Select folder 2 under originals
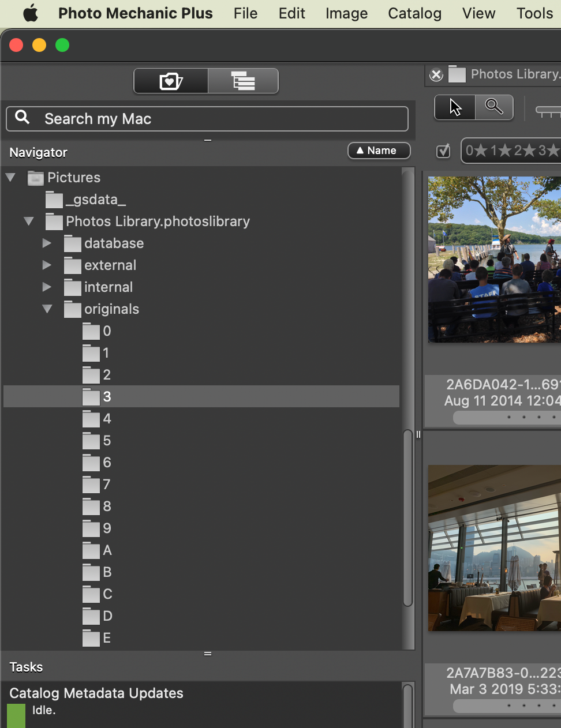Image resolution: width=561 pixels, height=728 pixels. pos(107,375)
